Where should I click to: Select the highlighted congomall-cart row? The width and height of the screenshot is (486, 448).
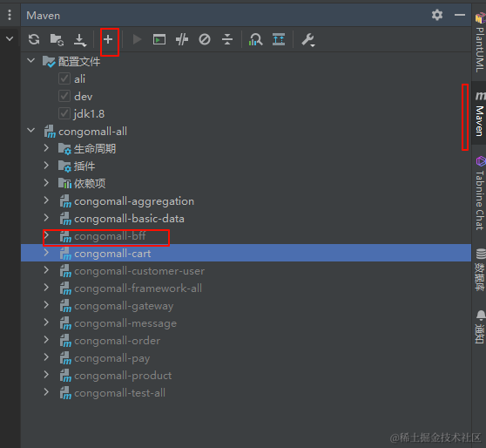(x=246, y=253)
